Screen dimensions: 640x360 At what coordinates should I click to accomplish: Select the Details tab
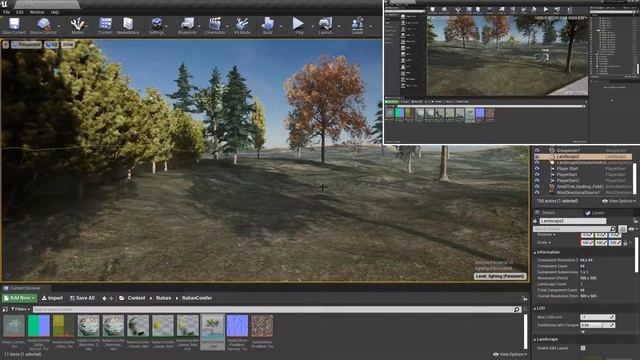pos(545,213)
